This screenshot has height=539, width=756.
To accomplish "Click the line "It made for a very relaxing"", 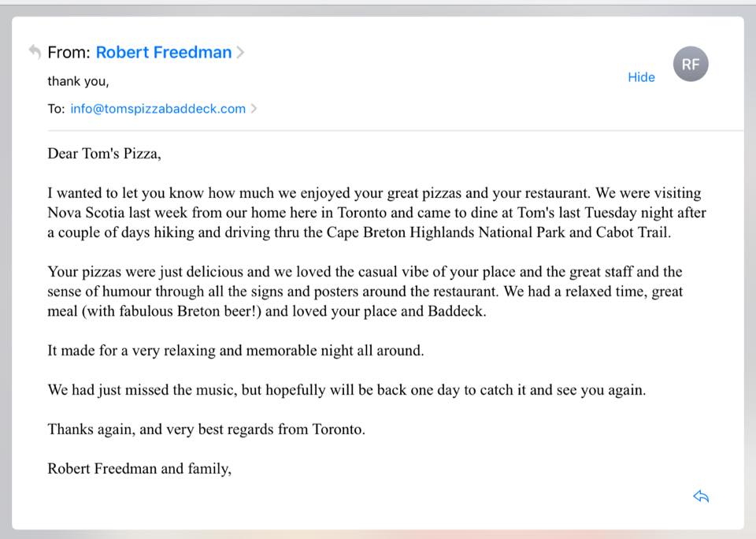I will 235,351.
